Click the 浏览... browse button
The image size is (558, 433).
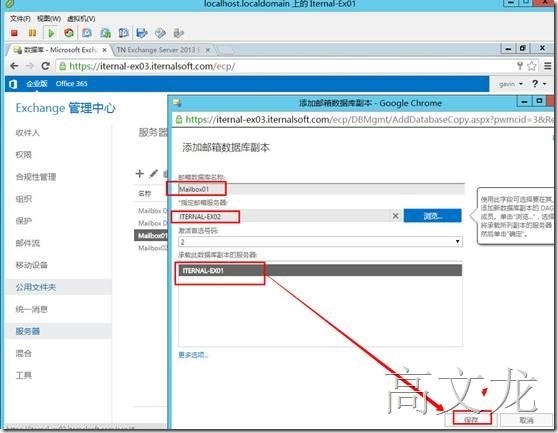(432, 216)
